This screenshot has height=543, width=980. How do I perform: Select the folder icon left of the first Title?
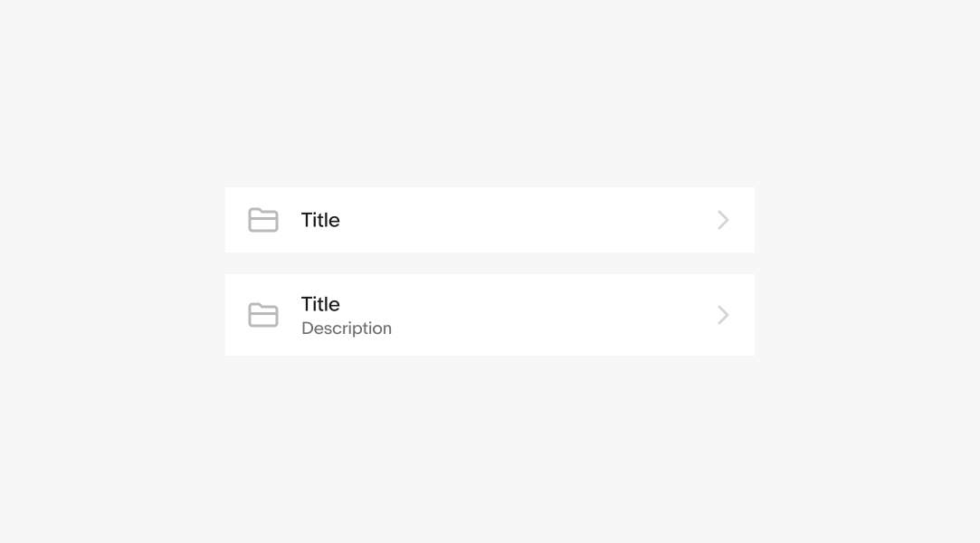pos(263,220)
